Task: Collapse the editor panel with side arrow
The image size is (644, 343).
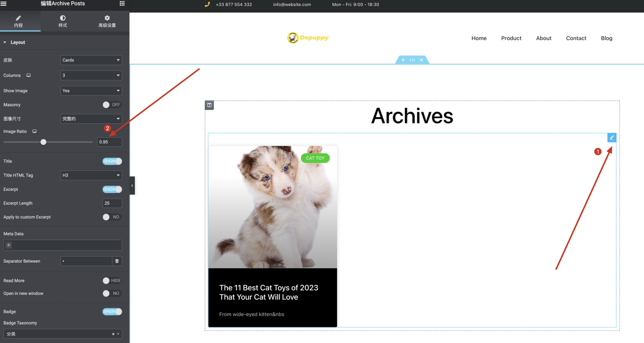Action: [x=132, y=186]
